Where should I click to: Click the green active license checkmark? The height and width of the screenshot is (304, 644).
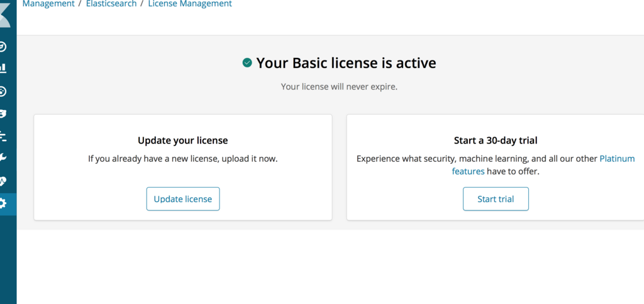tap(247, 62)
